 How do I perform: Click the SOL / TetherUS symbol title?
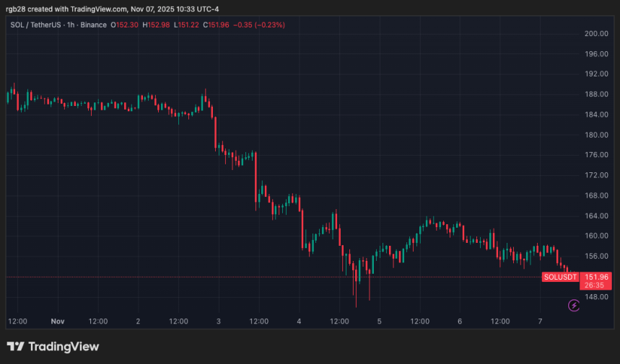point(35,25)
